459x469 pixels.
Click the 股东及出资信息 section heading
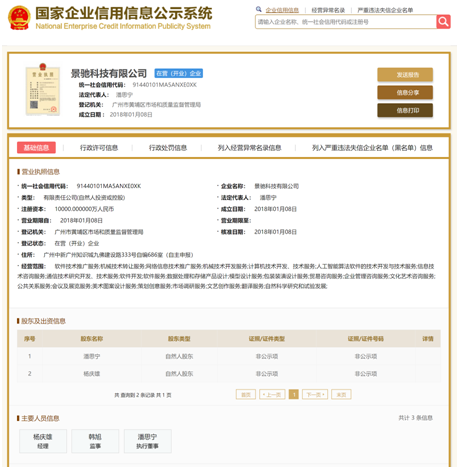click(x=43, y=321)
